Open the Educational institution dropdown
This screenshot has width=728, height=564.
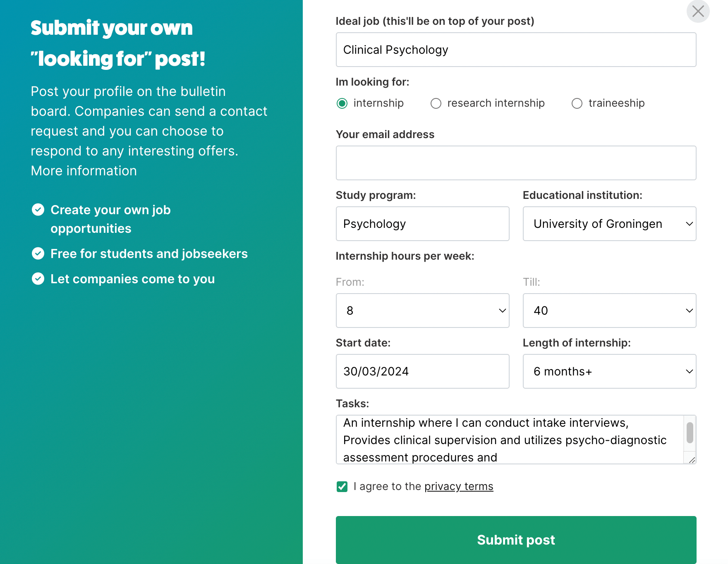point(609,224)
